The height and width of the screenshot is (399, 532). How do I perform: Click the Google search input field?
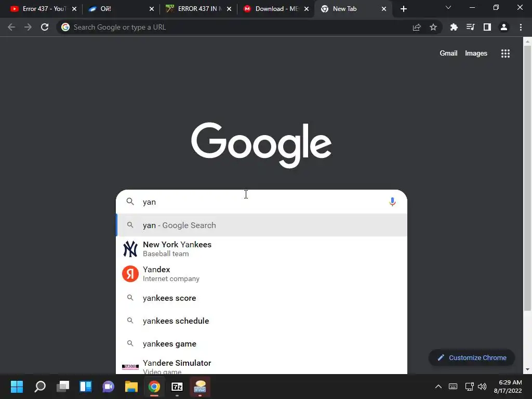point(261,202)
